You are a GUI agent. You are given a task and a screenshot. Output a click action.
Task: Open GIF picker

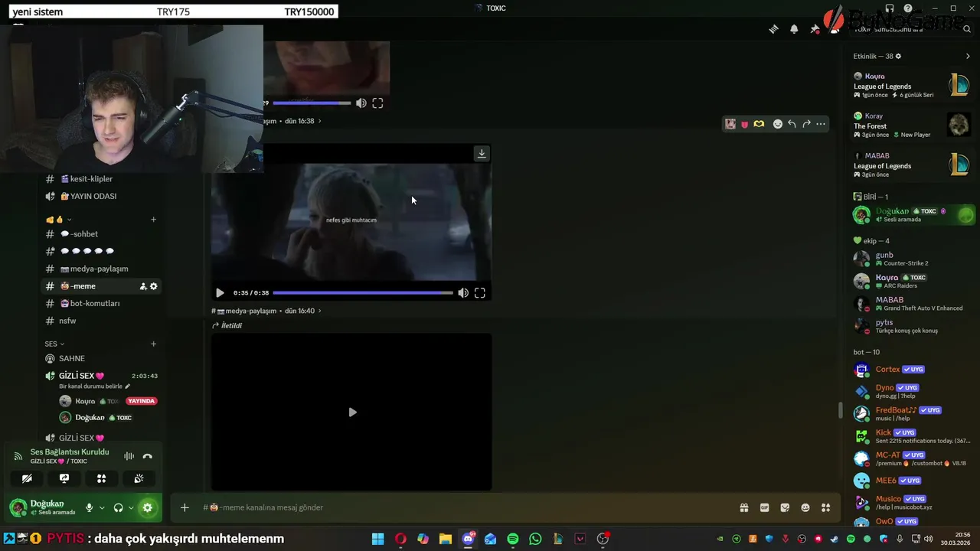(764, 507)
